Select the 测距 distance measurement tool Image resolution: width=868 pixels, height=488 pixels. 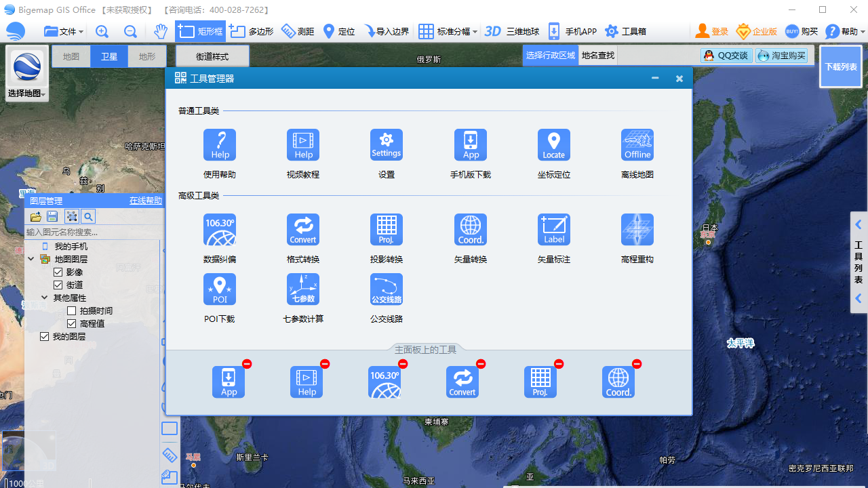click(x=298, y=31)
